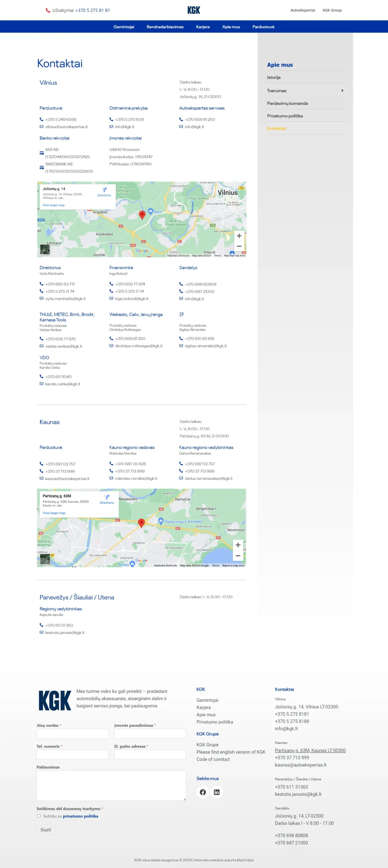The height and width of the screenshot is (868, 388).
Task: Expand the Tvarumas submenu arrow
Action: pos(342,91)
